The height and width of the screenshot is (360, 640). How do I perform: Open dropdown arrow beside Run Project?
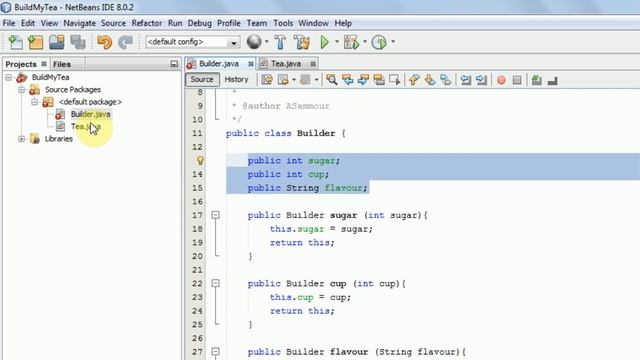tap(337, 42)
